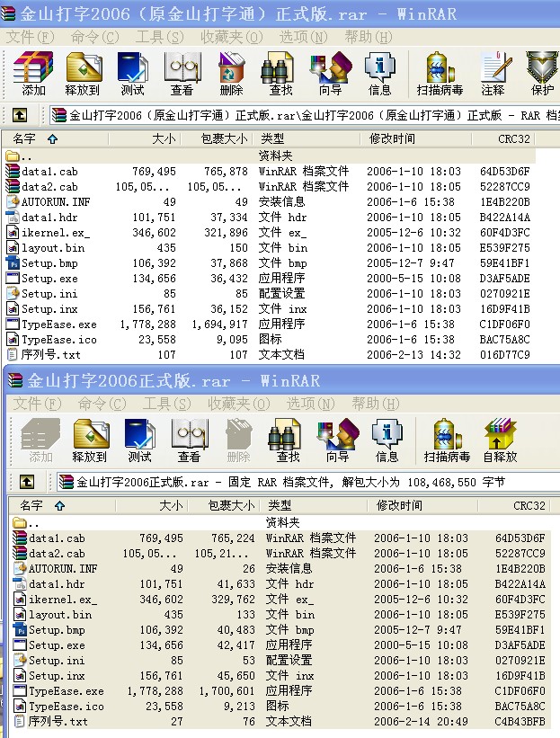This screenshot has width=560, height=738.
Task: Click the 保护 shield icon in the upper window
Action: 542,74
